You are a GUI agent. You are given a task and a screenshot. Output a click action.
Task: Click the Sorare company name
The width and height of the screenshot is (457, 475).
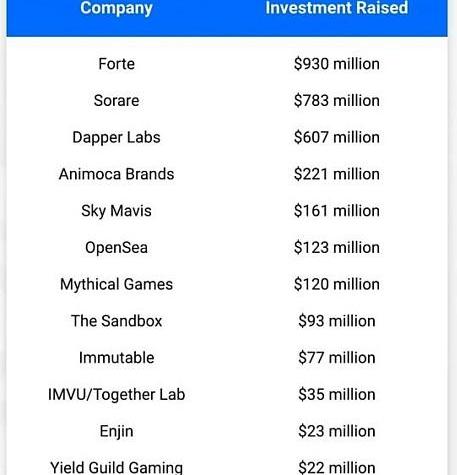(116, 100)
